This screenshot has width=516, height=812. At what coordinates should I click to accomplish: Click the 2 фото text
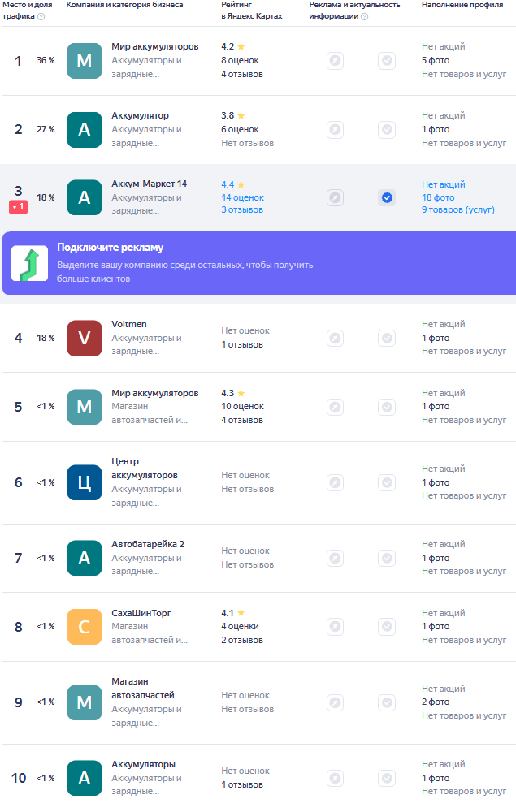coord(436,702)
